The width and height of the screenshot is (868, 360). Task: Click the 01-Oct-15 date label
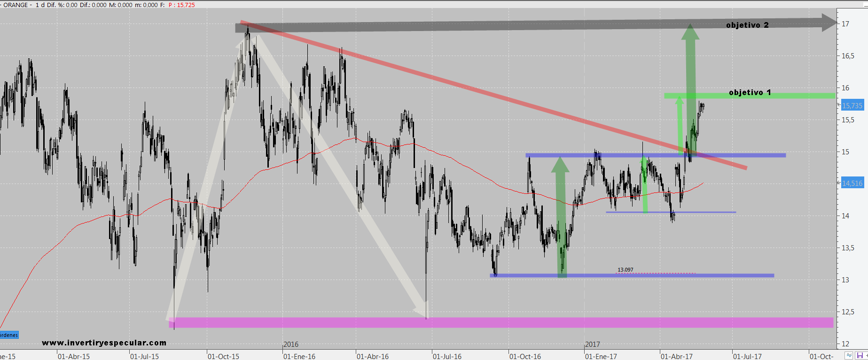pos(223,357)
